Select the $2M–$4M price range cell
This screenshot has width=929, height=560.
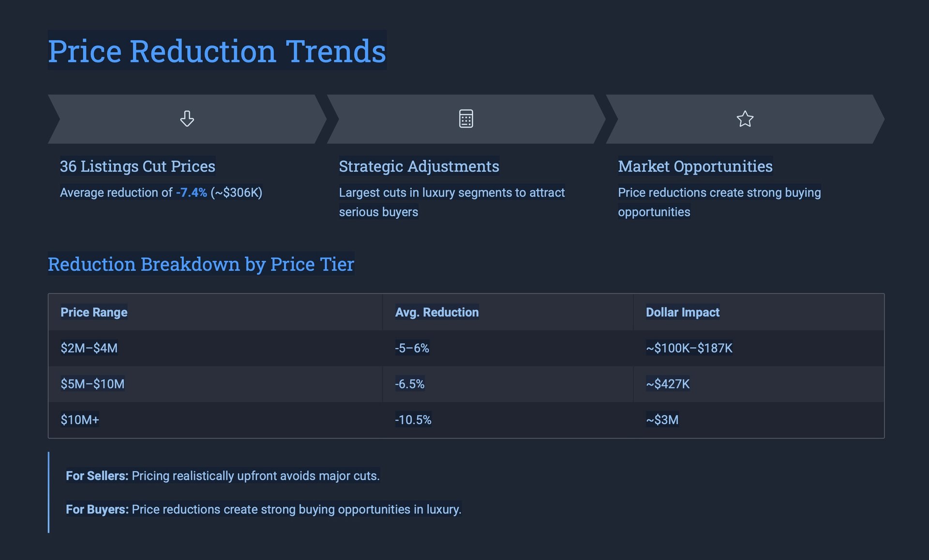coord(89,348)
